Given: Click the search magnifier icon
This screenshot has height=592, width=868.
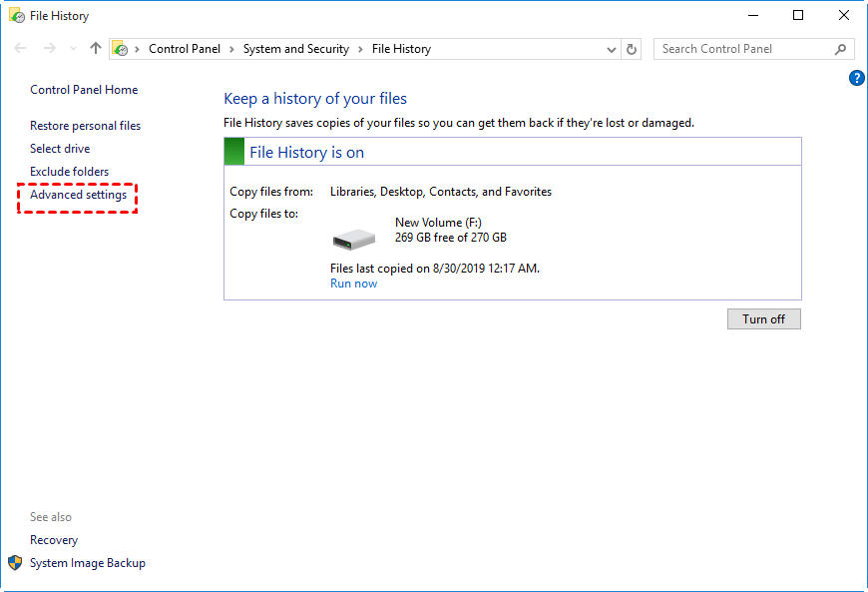Looking at the screenshot, I should (x=840, y=49).
